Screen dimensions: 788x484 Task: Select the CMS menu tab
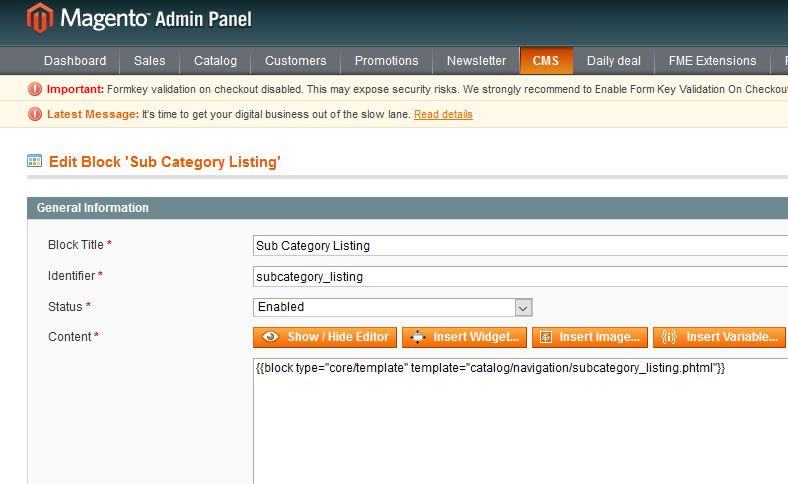point(546,61)
